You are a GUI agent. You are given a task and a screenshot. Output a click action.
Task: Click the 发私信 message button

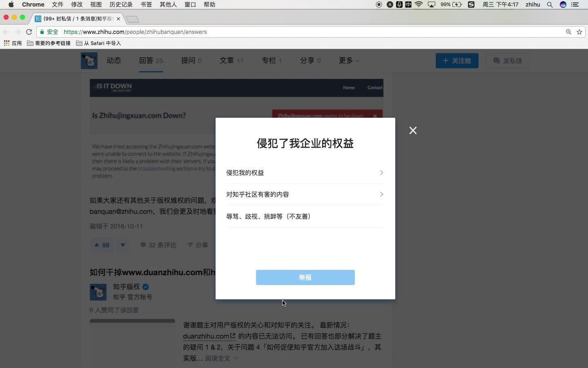[x=508, y=61]
